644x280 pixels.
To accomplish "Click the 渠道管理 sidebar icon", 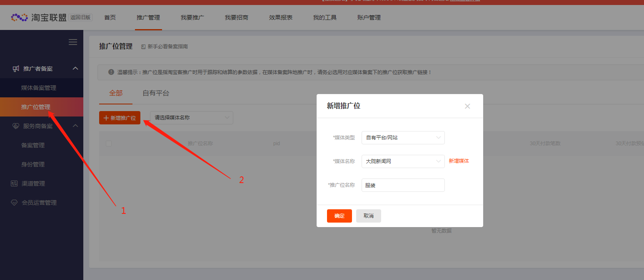I will point(14,183).
